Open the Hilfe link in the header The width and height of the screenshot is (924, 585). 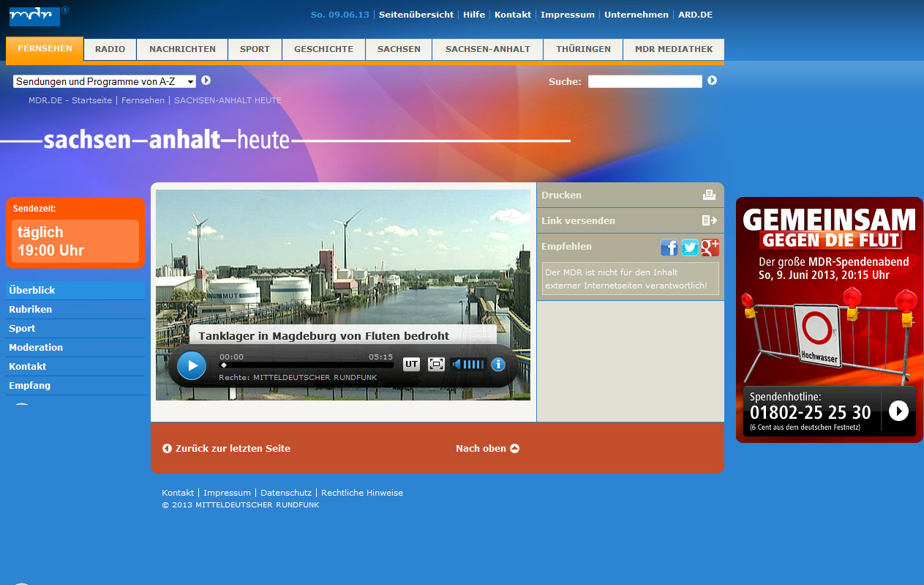coord(474,15)
